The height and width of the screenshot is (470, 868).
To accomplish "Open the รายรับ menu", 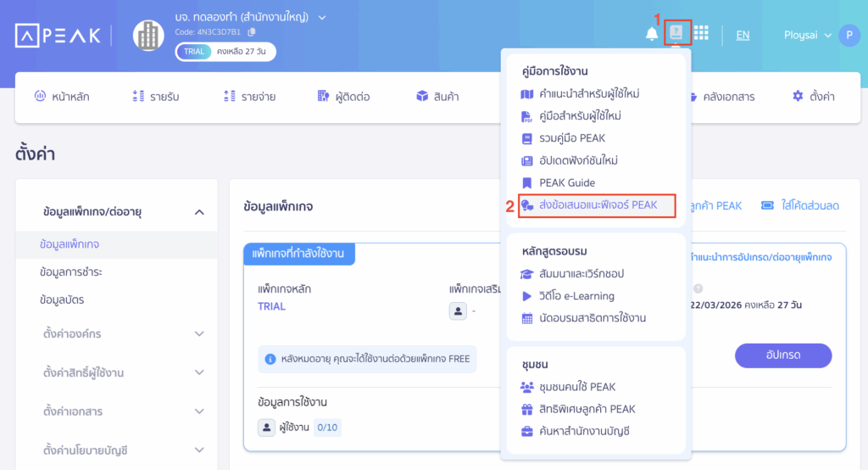I will pos(156,97).
